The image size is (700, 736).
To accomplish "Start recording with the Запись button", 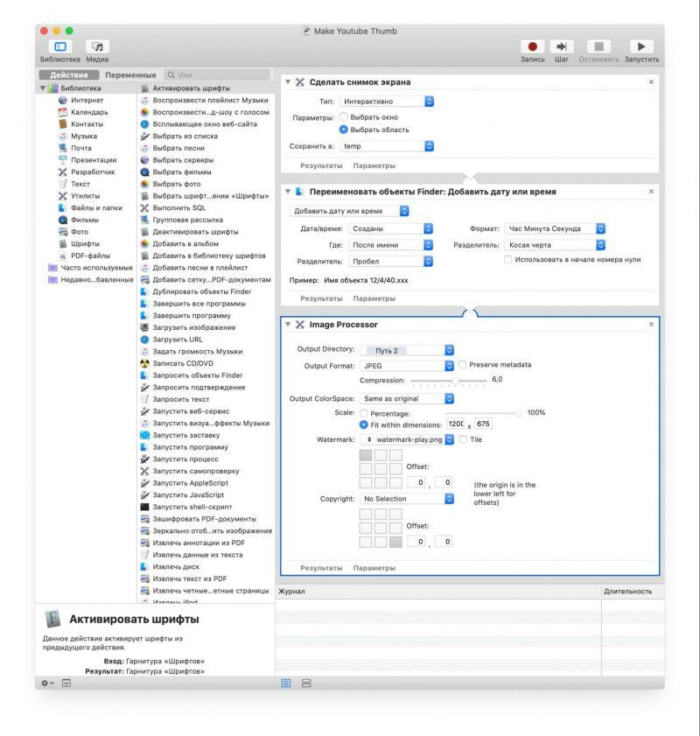I will 535,46.
